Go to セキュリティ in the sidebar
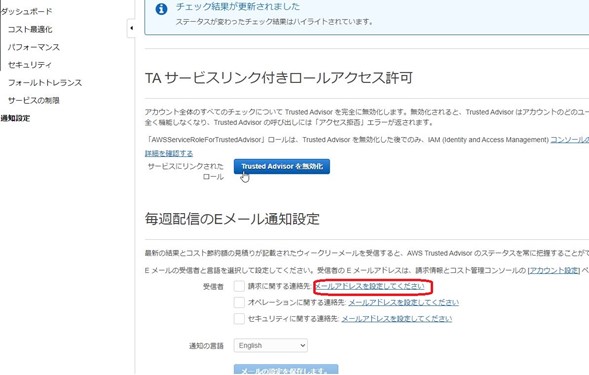Image resolution: width=589 pixels, height=375 pixels. tap(30, 65)
